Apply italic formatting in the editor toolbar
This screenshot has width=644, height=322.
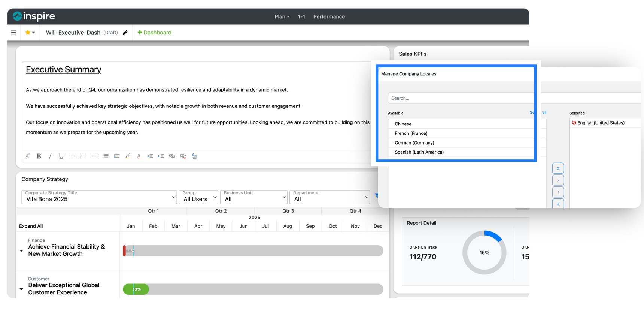pos(50,156)
